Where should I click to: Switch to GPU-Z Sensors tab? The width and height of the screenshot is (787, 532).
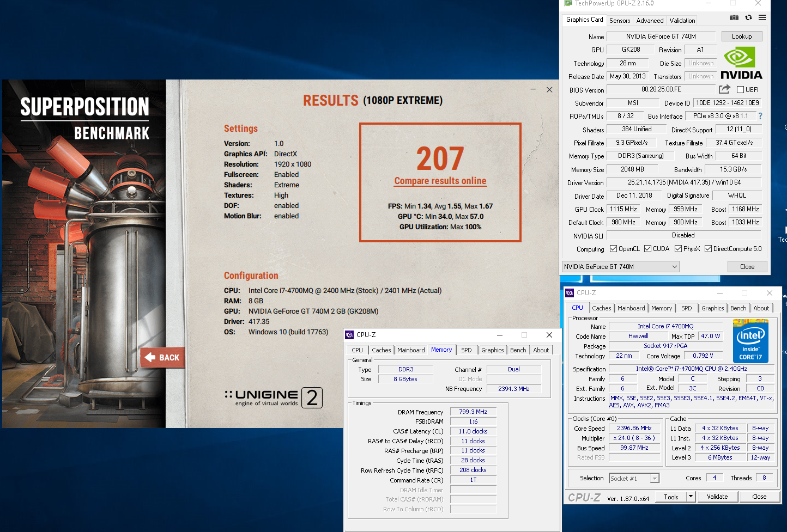(x=620, y=21)
